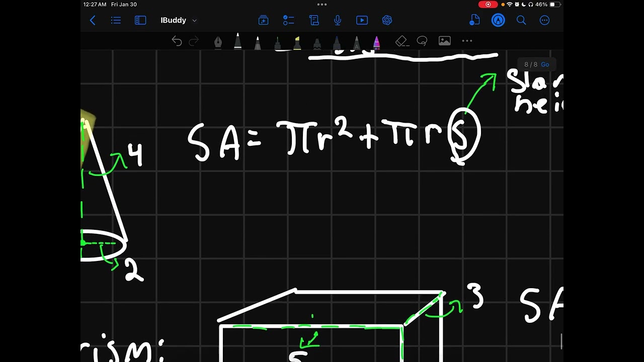Open the outline list view icon
Image resolution: width=644 pixels, height=362 pixels.
coord(116,21)
